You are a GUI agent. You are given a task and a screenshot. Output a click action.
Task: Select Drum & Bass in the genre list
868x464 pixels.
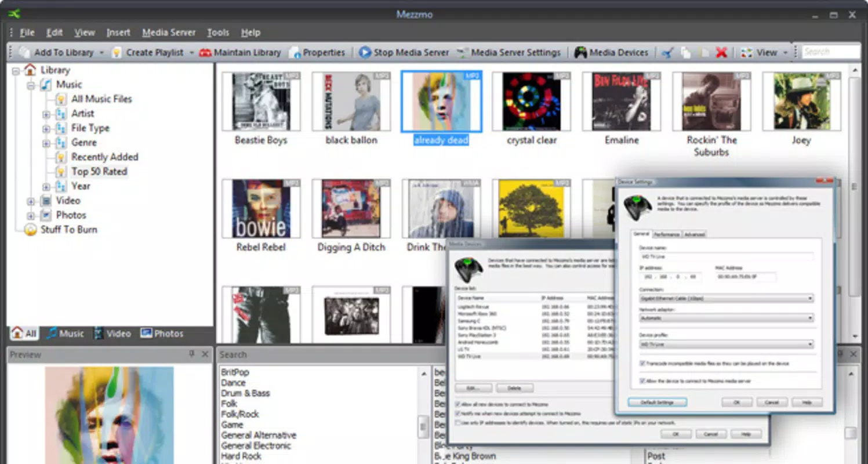245,393
